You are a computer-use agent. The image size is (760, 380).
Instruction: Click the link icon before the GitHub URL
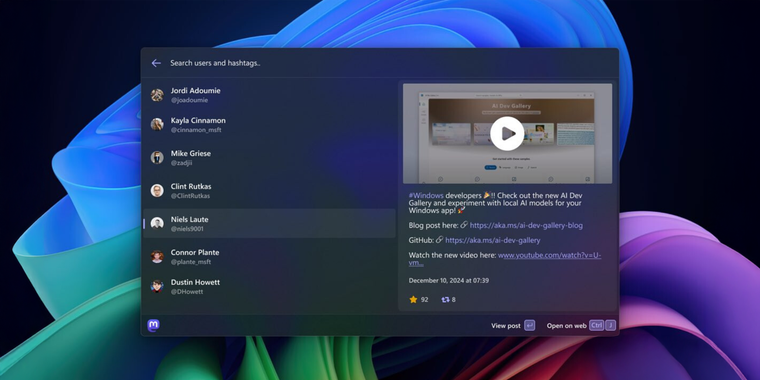coord(440,240)
